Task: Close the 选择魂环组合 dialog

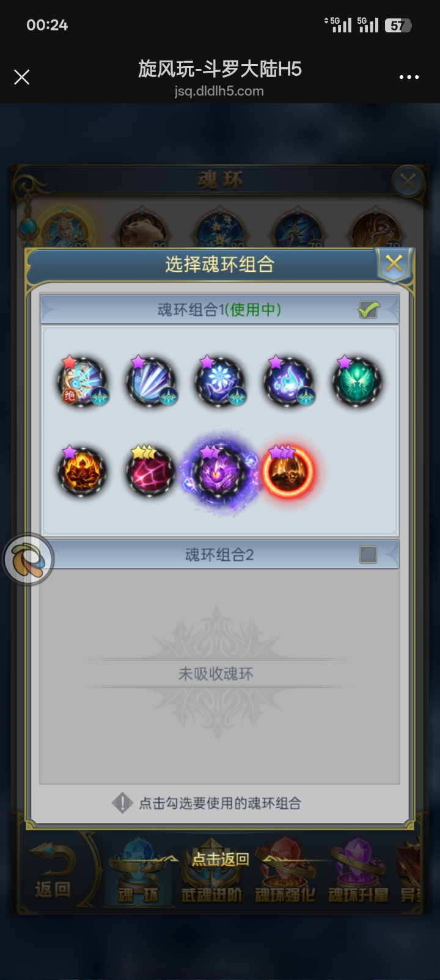Action: tap(394, 264)
